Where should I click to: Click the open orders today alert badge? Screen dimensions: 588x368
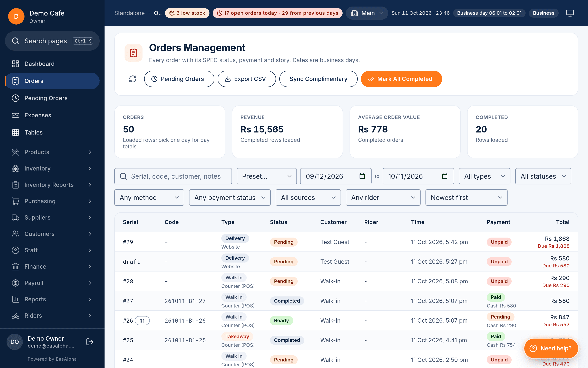pyautogui.click(x=277, y=13)
